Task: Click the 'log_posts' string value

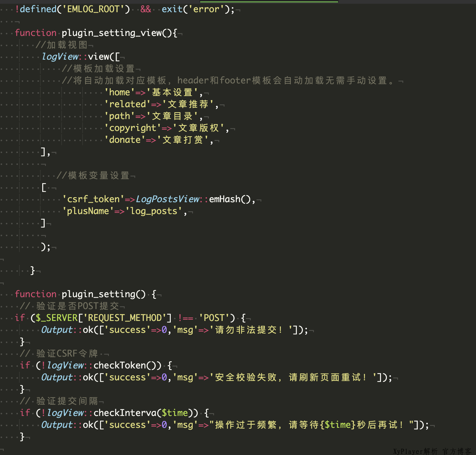Action: point(154,211)
